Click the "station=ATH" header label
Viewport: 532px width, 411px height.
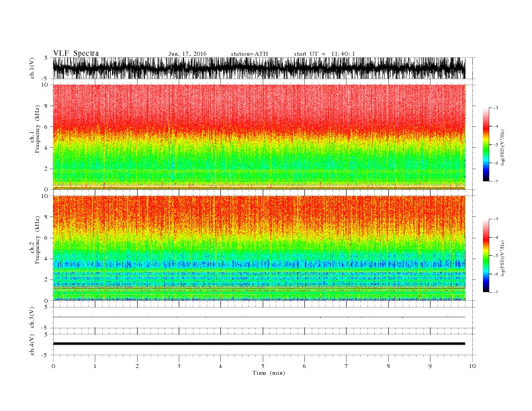pos(249,54)
